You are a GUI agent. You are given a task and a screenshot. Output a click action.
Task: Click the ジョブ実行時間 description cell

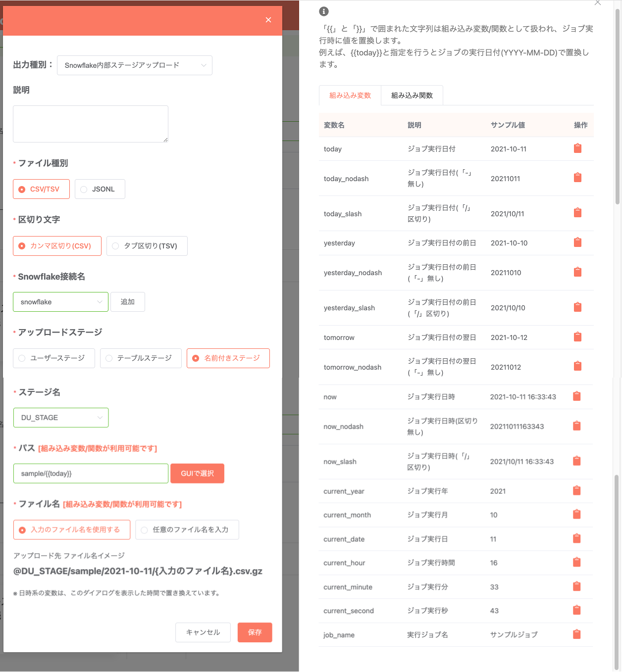(x=431, y=563)
